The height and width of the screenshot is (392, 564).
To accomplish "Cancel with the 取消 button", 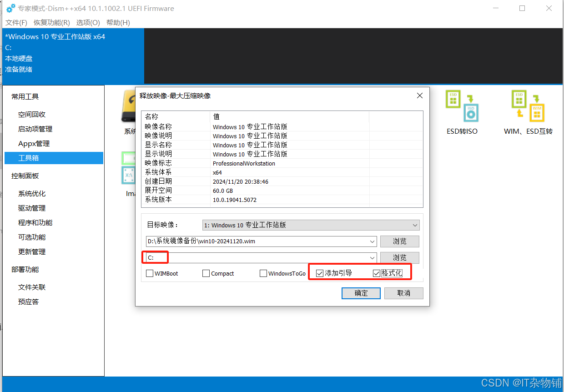I will [404, 293].
